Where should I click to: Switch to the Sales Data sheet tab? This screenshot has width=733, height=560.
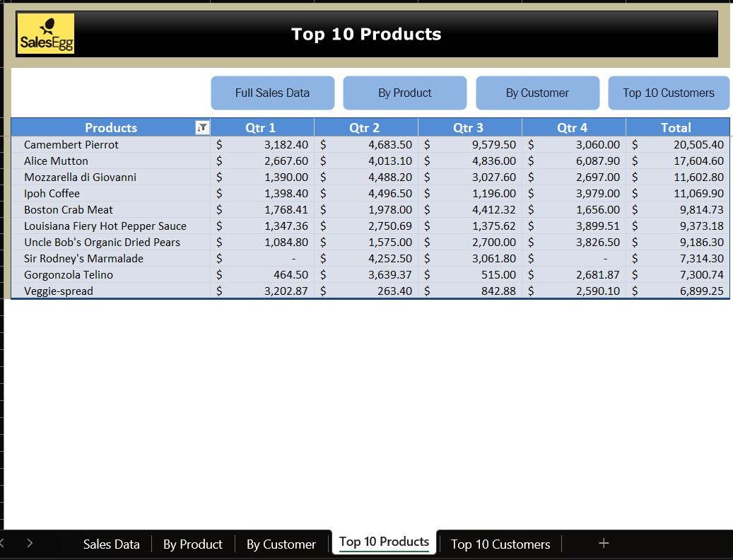tap(111, 544)
